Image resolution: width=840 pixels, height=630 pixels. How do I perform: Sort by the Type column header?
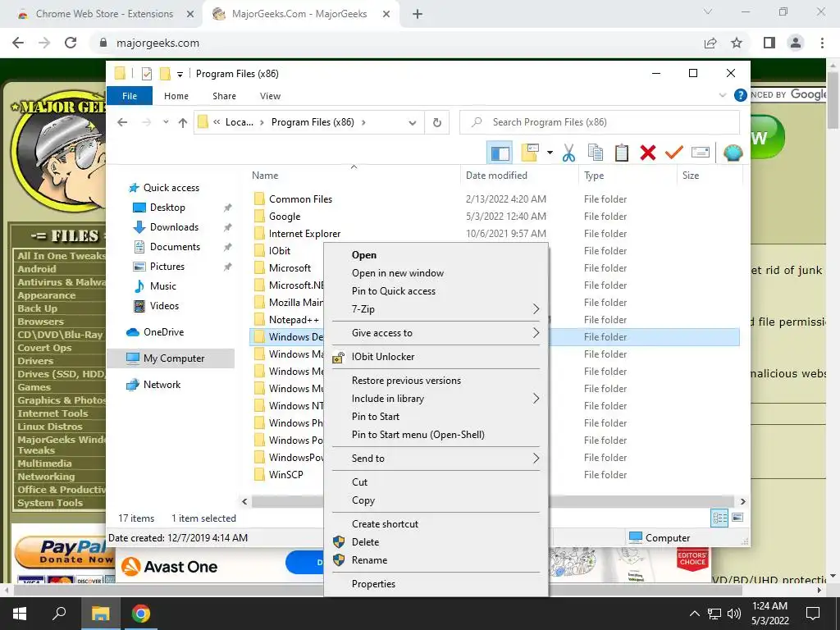point(594,176)
